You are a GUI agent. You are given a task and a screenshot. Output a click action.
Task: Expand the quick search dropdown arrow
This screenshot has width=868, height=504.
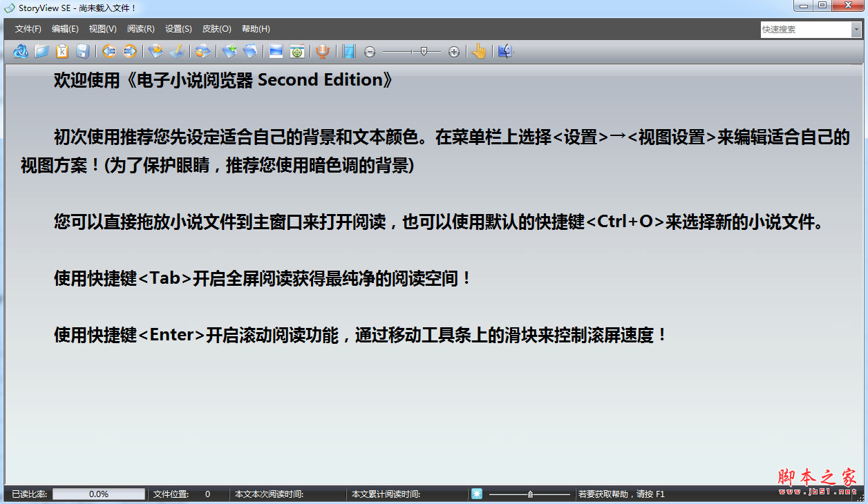(x=856, y=30)
